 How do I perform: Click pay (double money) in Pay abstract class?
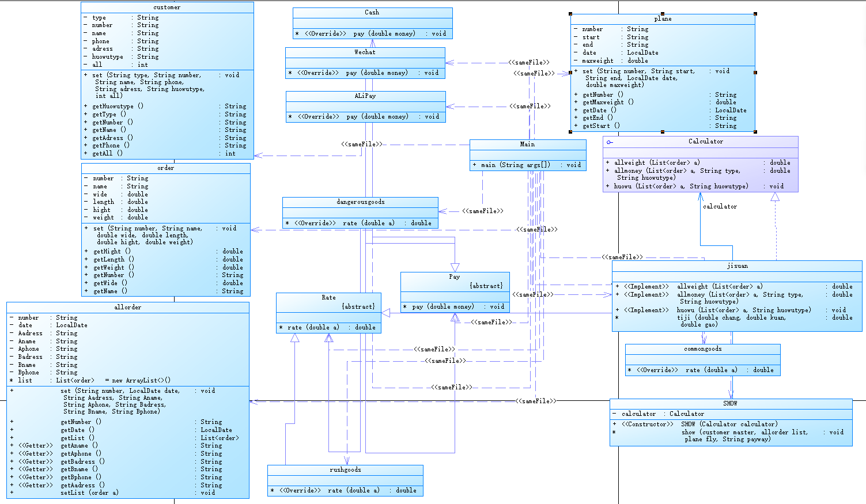coord(454,306)
